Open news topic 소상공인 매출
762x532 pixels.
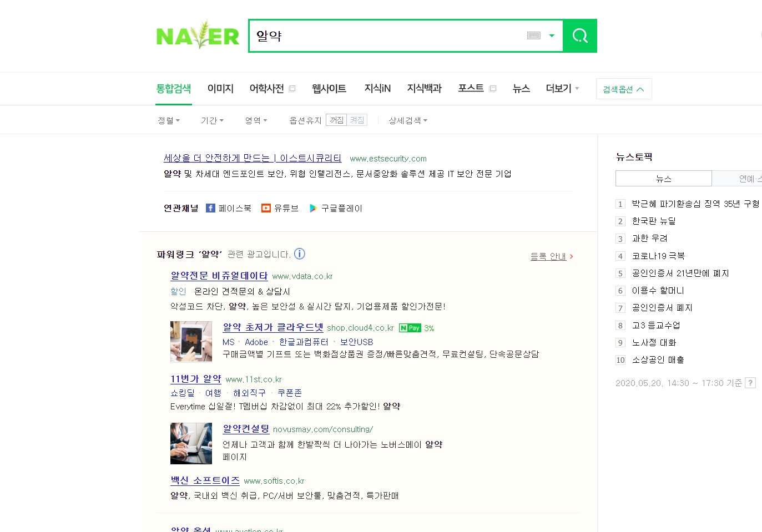(658, 359)
